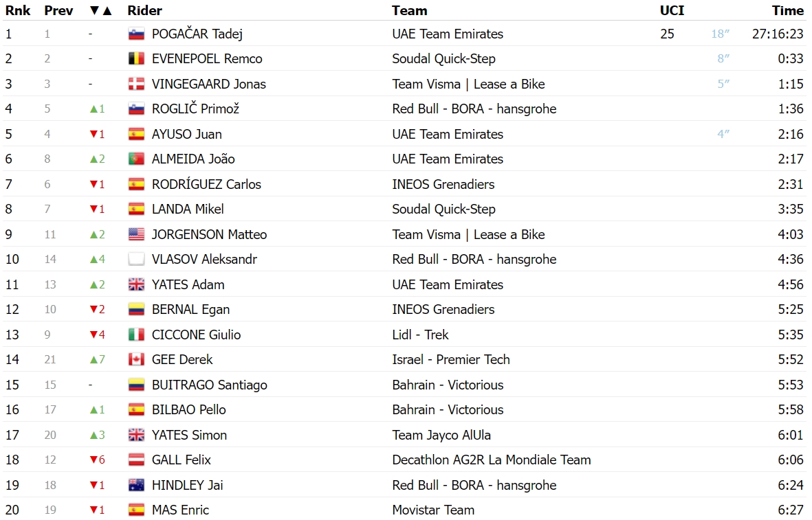Click the Slovenian flag beside POGAČAR Tadej
This screenshot has width=812, height=520.
click(136, 34)
